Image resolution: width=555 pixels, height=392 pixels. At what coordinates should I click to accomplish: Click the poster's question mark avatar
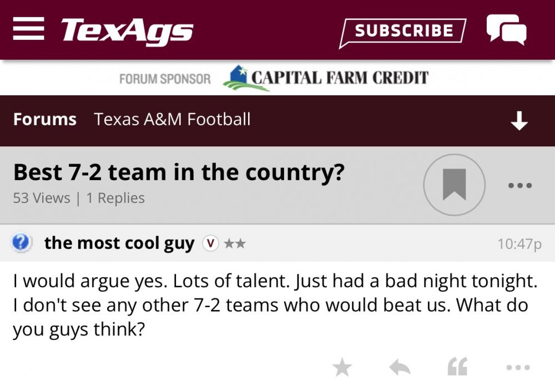coord(21,243)
